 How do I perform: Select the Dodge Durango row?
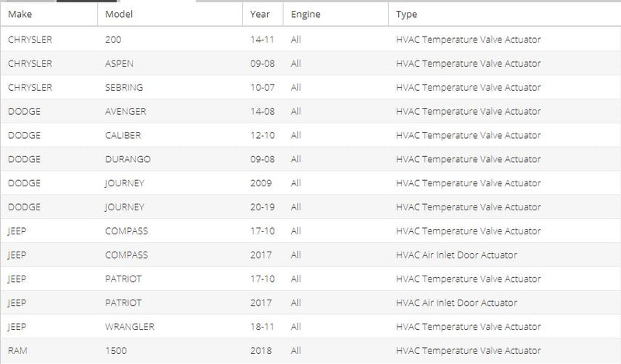(310, 159)
